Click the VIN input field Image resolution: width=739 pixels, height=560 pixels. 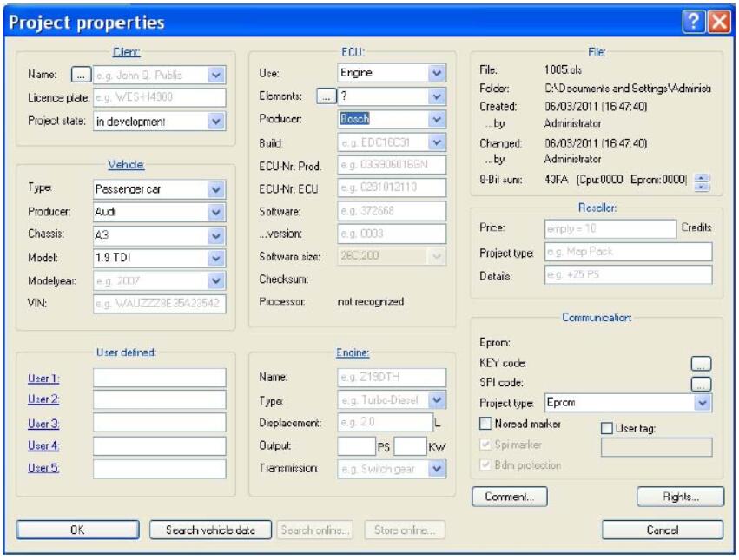[x=158, y=301]
